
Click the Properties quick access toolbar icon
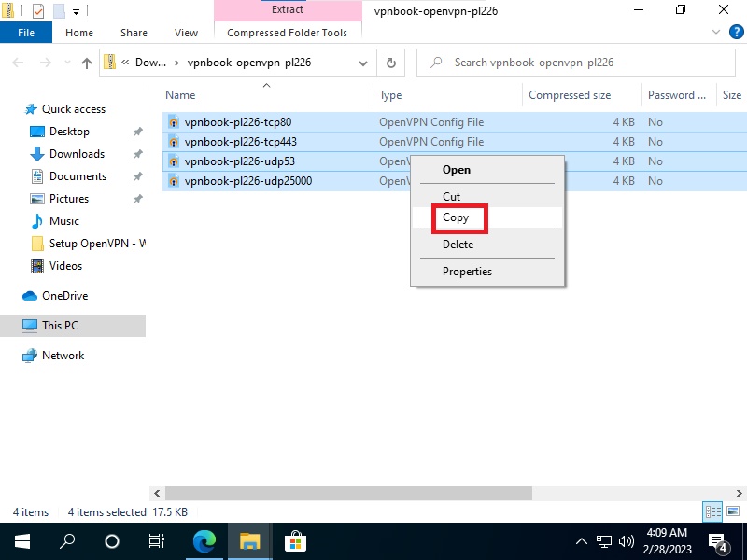tap(37, 11)
